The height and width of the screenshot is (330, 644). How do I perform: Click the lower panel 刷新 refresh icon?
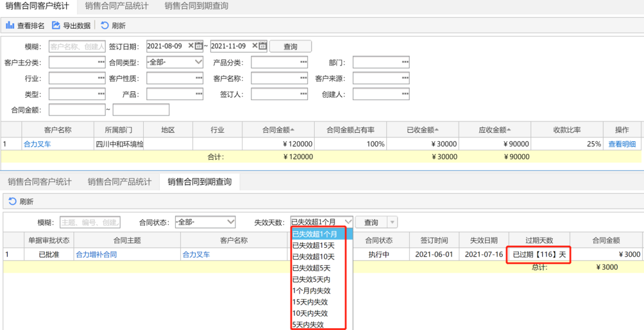[13, 201]
